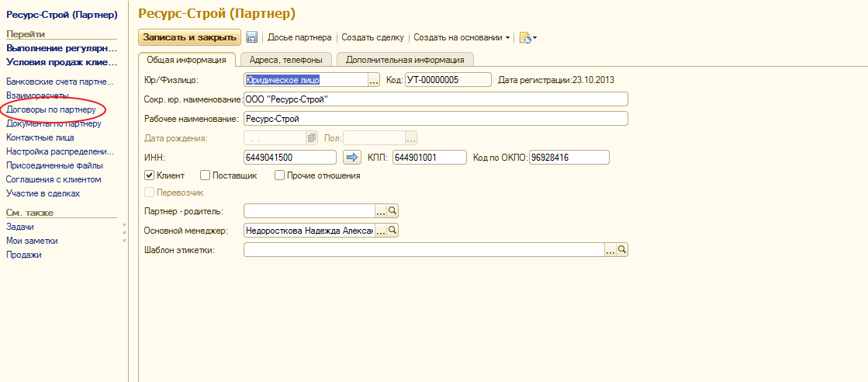Uncheck the Клиент checkbox

click(x=150, y=176)
